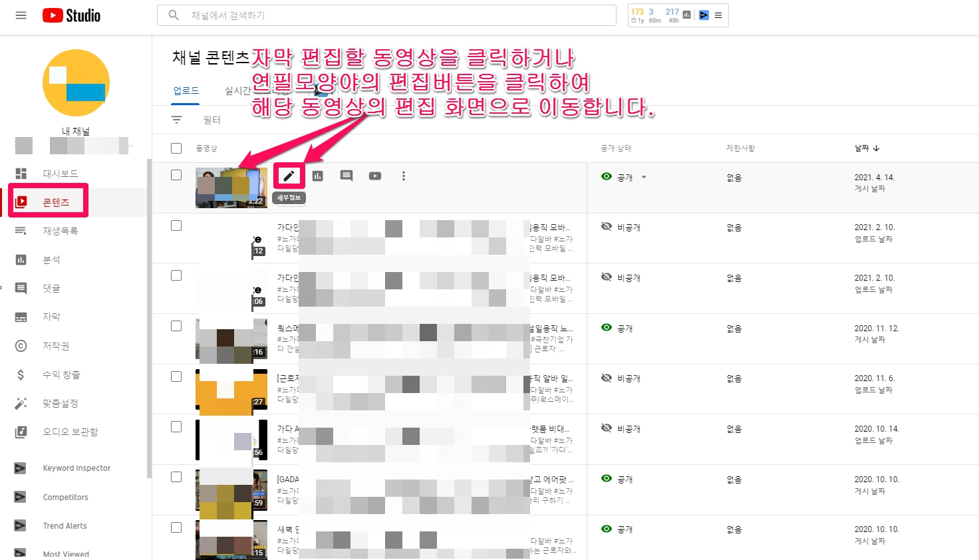Sort by date using the 날짜 column arrow
The width and height of the screenshot is (979, 560).
click(877, 148)
